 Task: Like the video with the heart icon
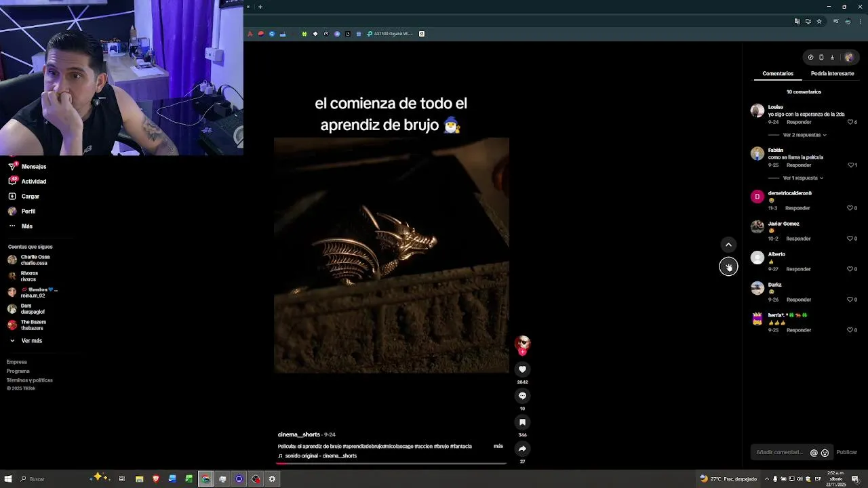[522, 369]
